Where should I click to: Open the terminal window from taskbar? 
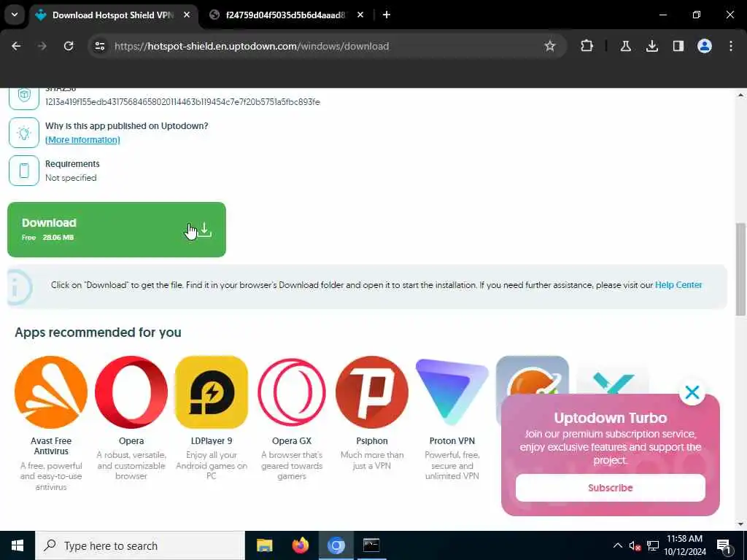point(371,545)
